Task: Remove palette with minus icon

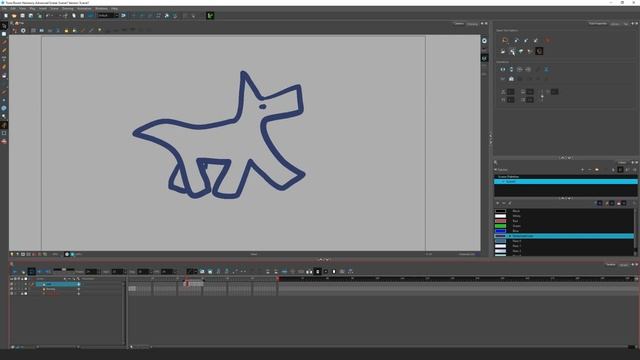Action: (x=589, y=169)
